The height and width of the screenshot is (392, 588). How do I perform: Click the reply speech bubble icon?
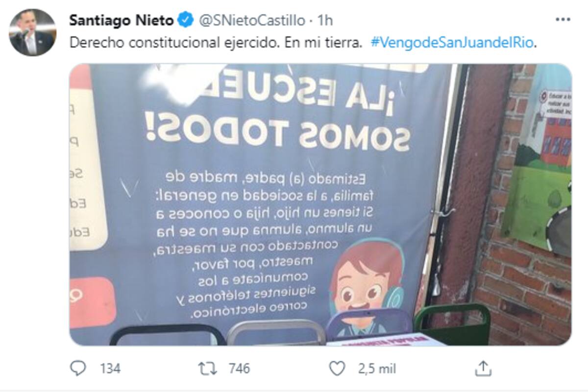click(78, 368)
